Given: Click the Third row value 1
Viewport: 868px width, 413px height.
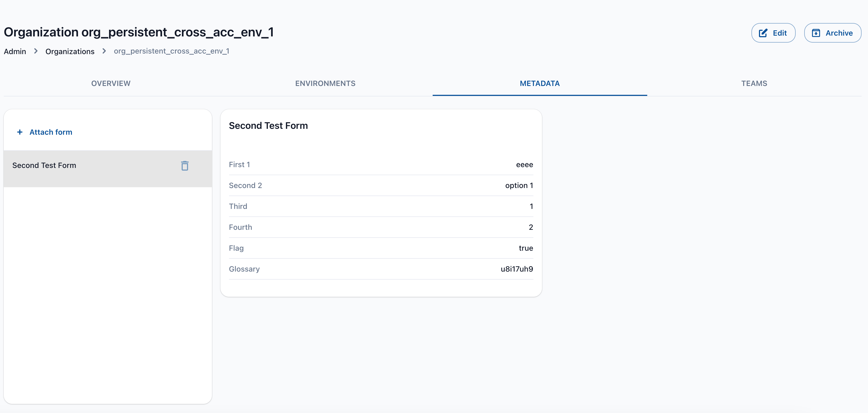Looking at the screenshot, I should tap(531, 206).
